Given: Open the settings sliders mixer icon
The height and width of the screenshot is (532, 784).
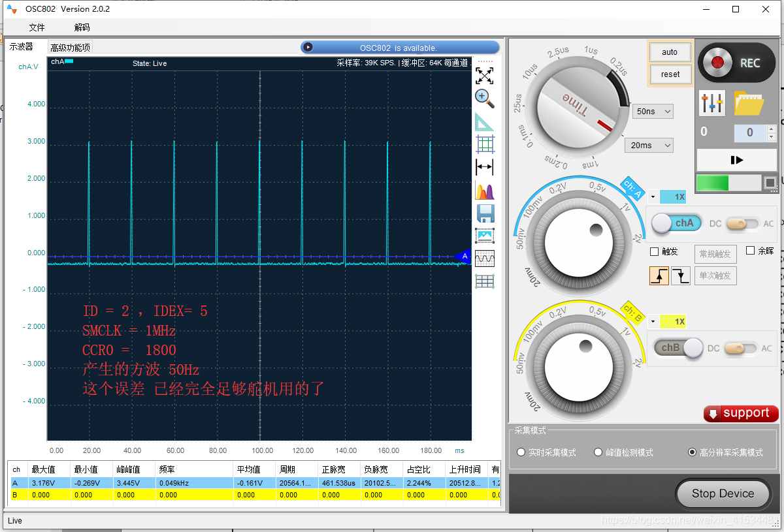Looking at the screenshot, I should coord(712,102).
